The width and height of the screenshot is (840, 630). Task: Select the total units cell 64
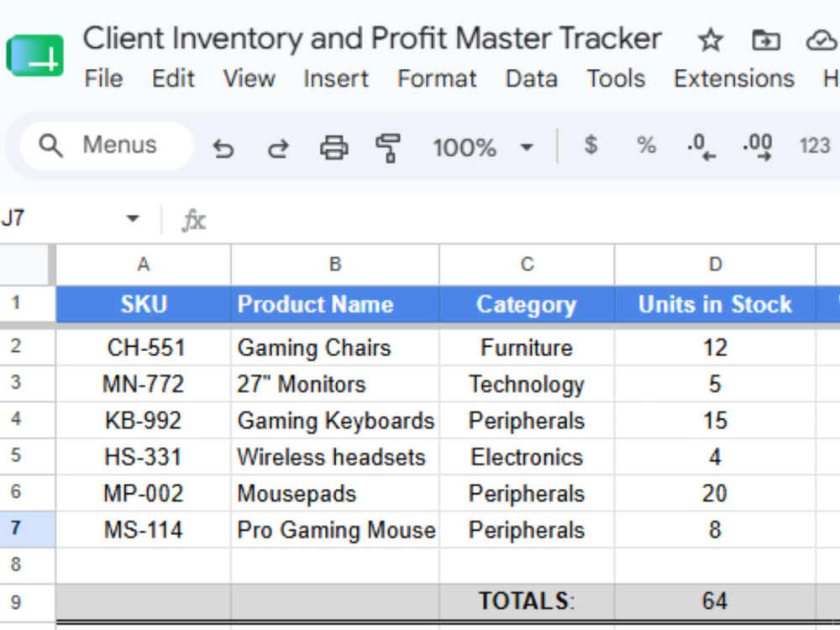715,601
